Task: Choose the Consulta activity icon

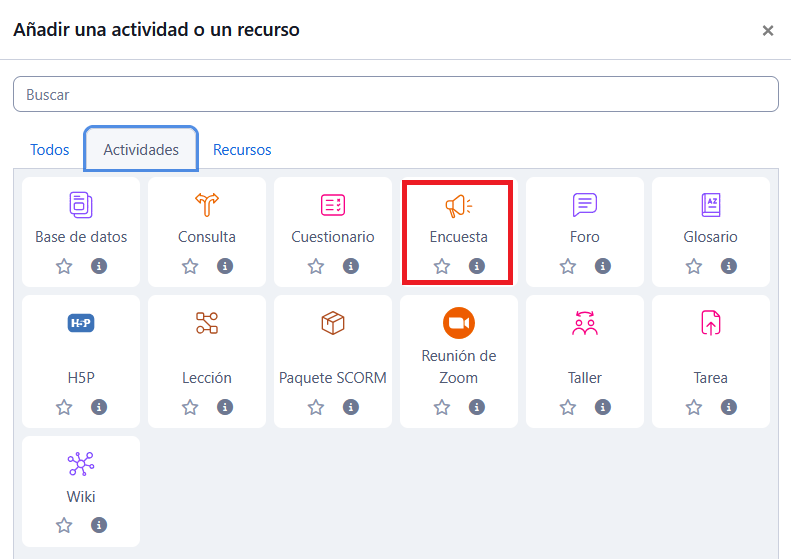Action: 207,205
